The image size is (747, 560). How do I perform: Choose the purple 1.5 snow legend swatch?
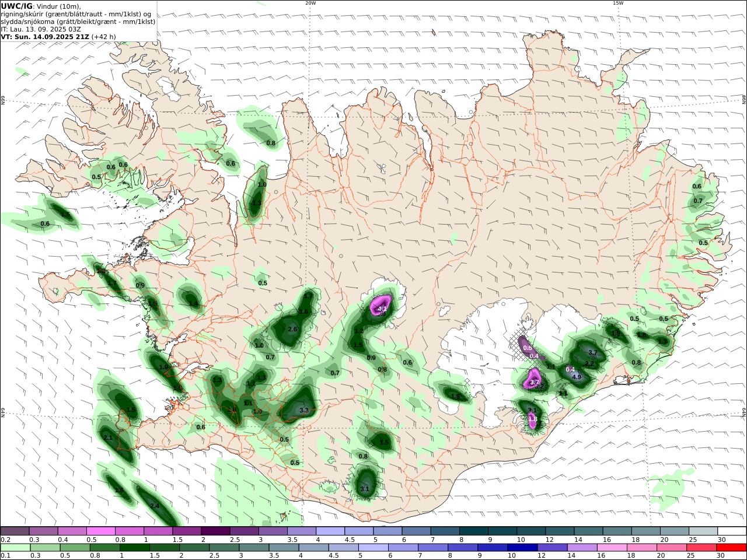[187, 531]
